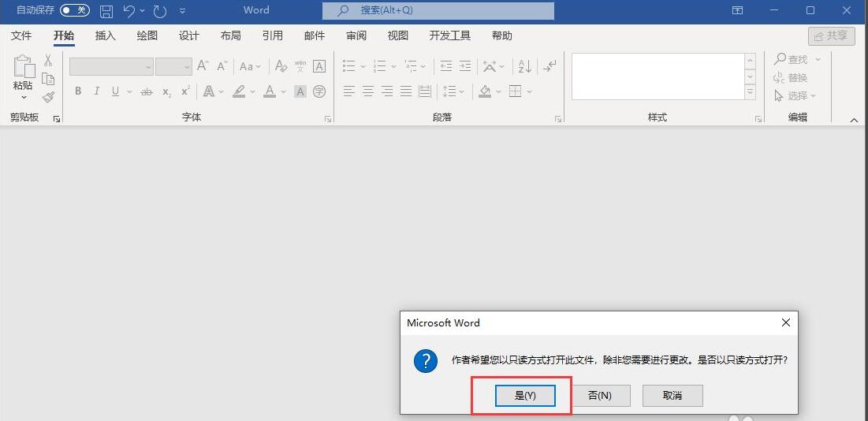Click the Undo arrow icon

129,10
